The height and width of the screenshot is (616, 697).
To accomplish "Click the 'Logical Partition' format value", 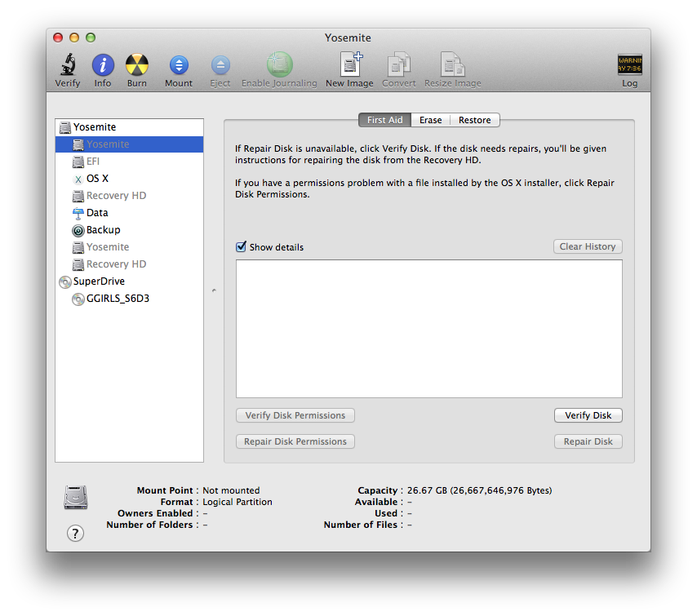I will (x=238, y=502).
